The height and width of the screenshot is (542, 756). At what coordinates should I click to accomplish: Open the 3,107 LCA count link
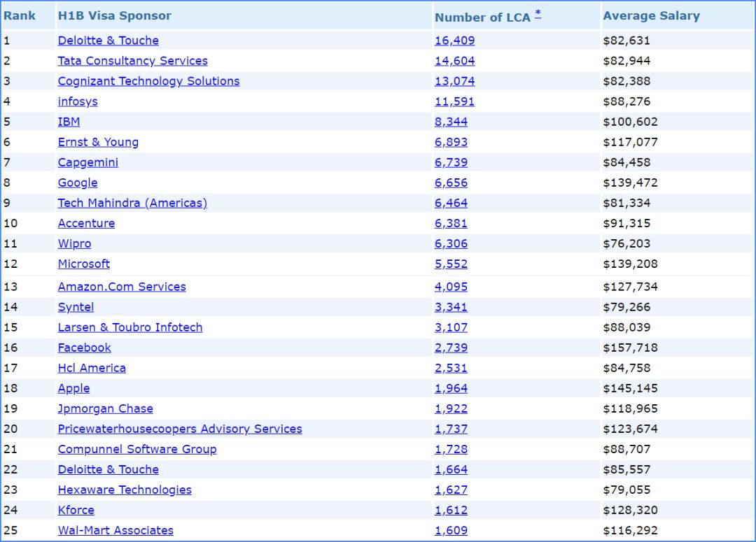pos(451,327)
